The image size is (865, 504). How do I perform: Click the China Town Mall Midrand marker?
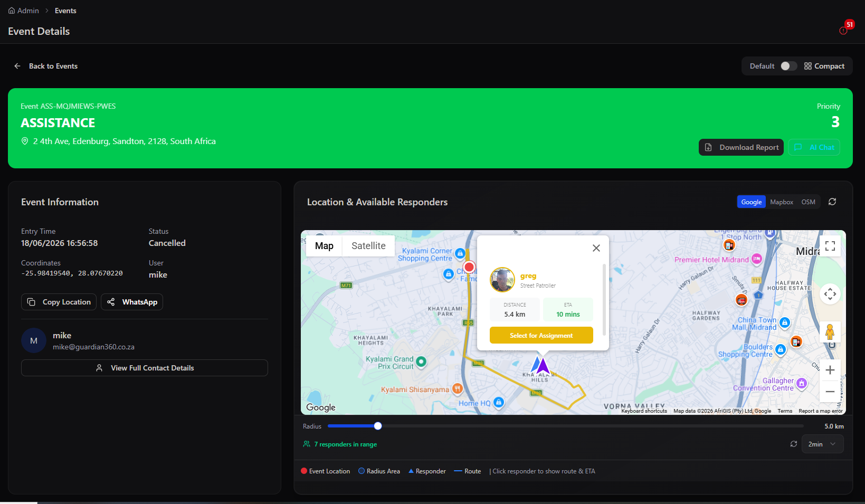pos(785,322)
